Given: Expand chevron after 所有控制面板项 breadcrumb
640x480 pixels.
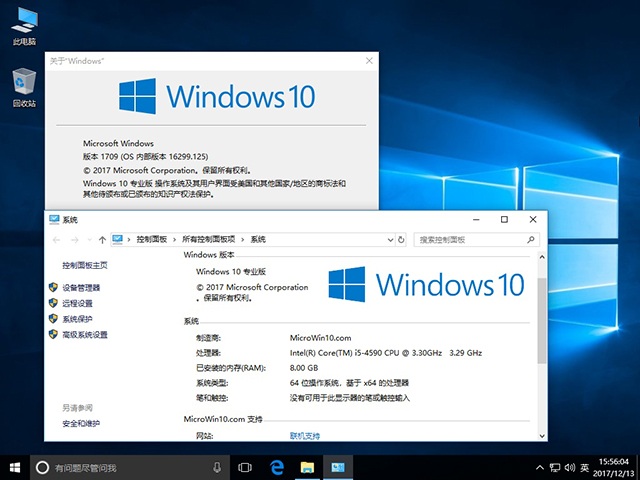Looking at the screenshot, I should (x=242, y=240).
